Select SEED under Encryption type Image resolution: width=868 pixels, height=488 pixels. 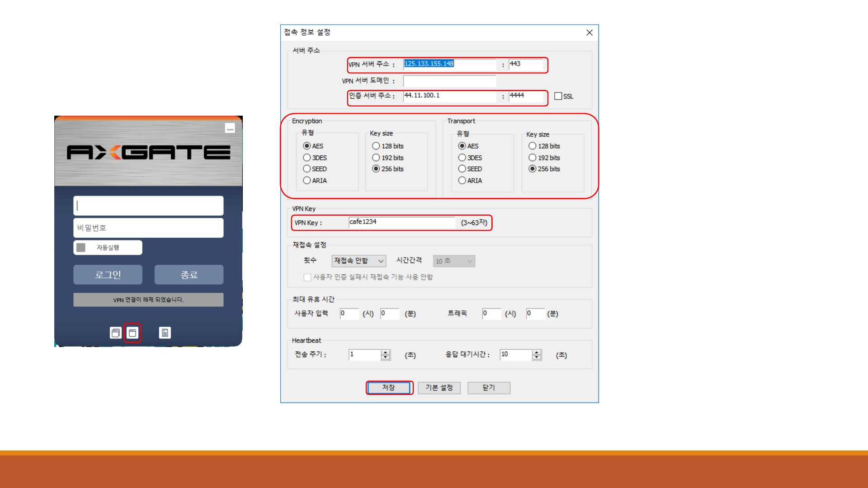[307, 169]
